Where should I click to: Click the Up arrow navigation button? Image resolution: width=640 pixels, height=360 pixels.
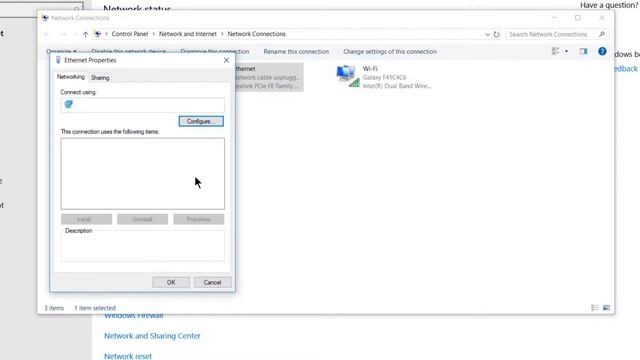[85, 34]
